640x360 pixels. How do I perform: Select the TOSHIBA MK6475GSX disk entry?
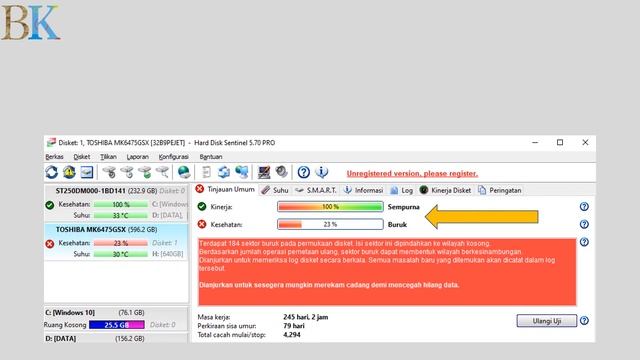[x=116, y=242]
